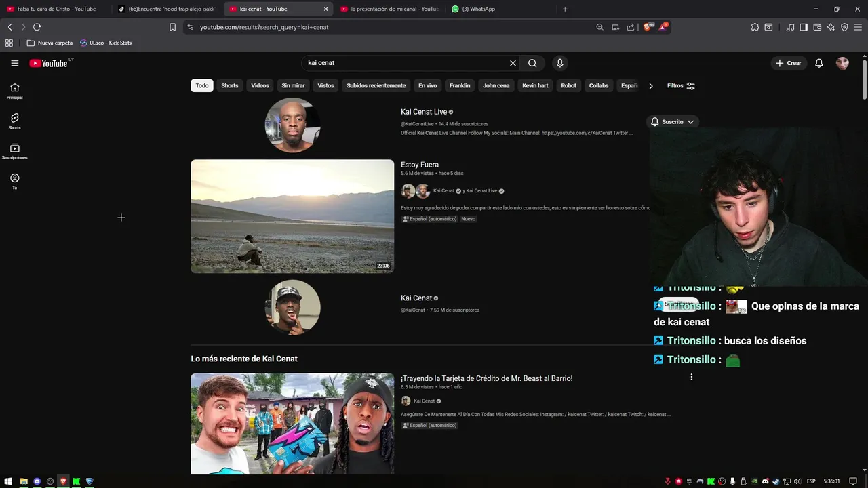Viewport: 868px width, 488px height.
Task: Select the Sin mirar filter chip
Action: click(x=294, y=86)
